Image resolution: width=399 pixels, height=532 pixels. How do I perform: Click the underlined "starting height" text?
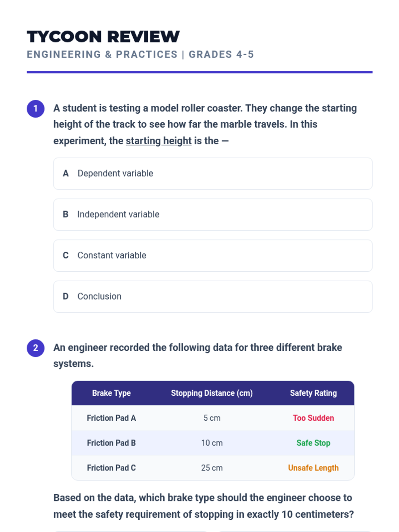tap(159, 141)
